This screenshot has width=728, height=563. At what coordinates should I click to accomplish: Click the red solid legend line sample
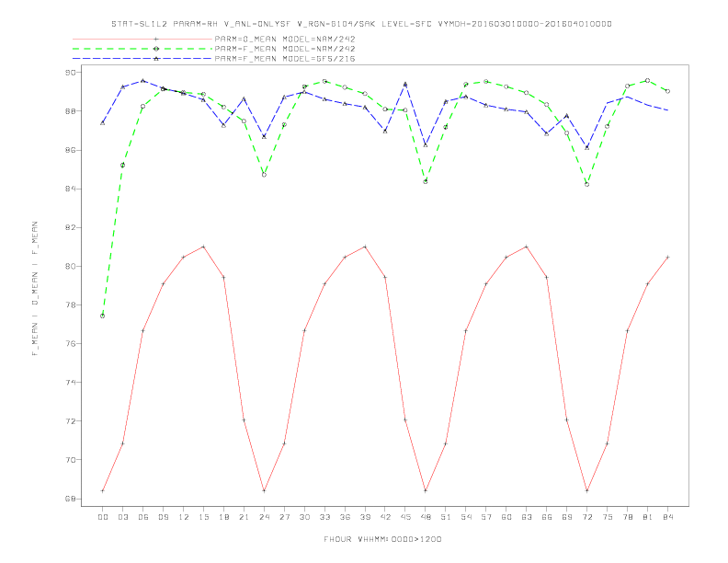point(142,39)
